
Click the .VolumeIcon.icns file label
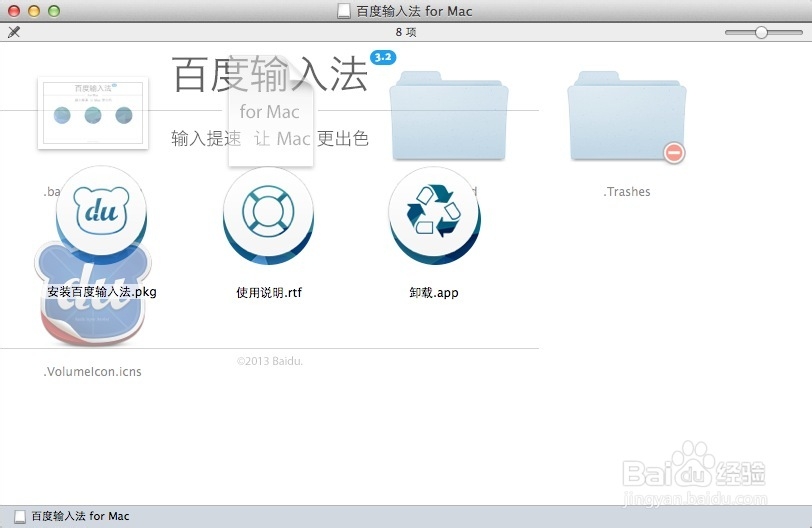pyautogui.click(x=92, y=372)
